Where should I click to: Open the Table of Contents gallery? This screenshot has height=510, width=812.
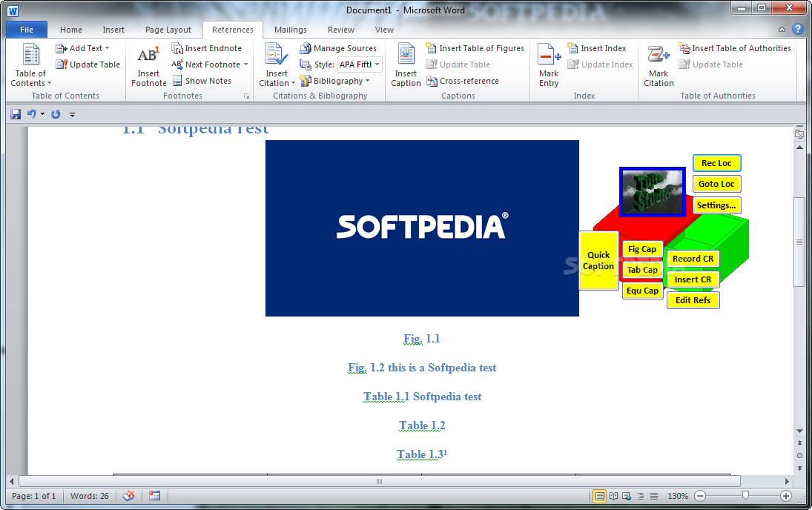point(30,64)
